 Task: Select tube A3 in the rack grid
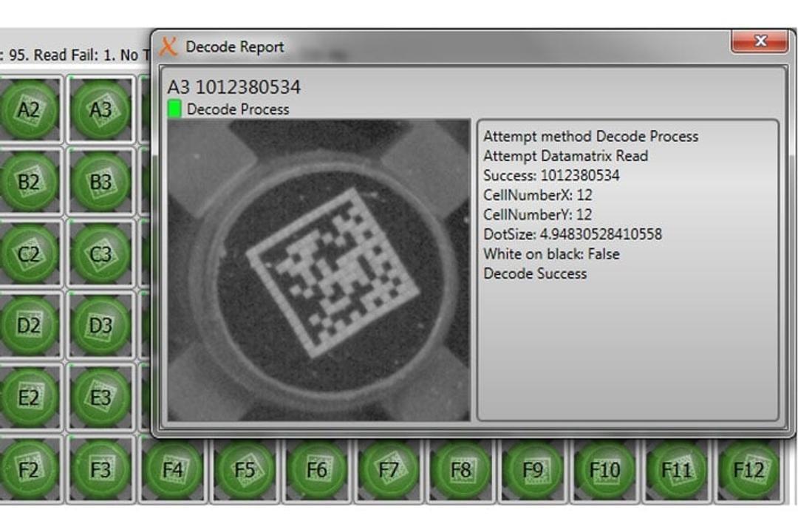(100, 109)
